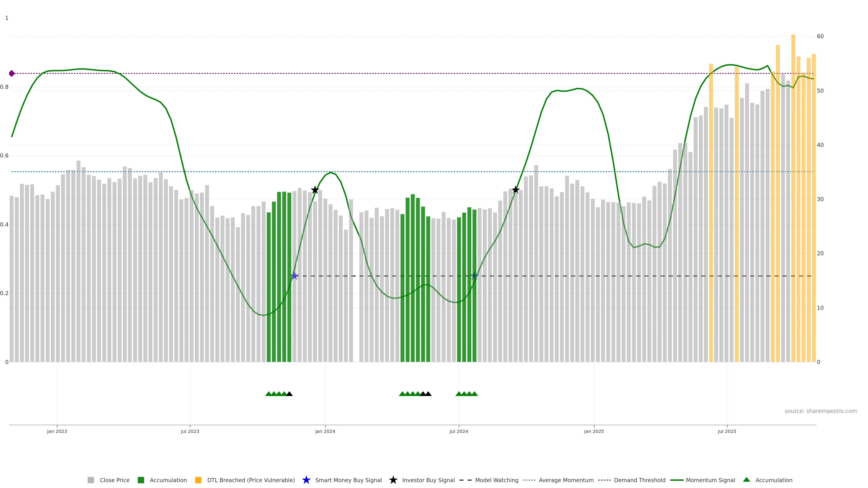Click the orange DTL Breached color swatch
Image resolution: width=868 pixels, height=488 pixels.
click(x=198, y=480)
